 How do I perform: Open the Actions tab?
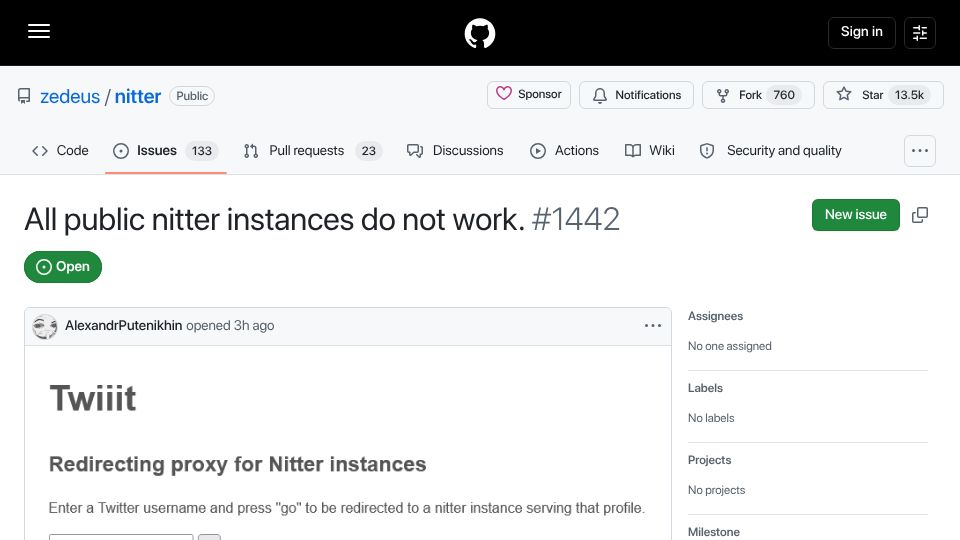point(564,151)
